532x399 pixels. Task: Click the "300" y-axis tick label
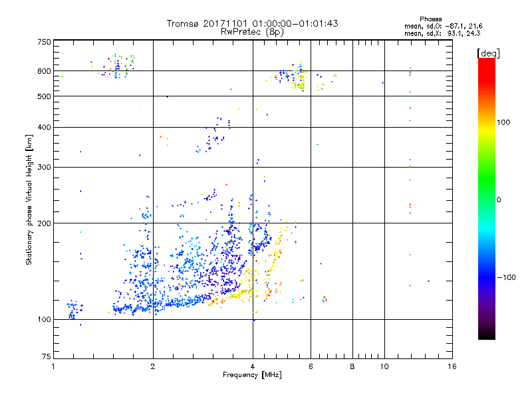44,167
